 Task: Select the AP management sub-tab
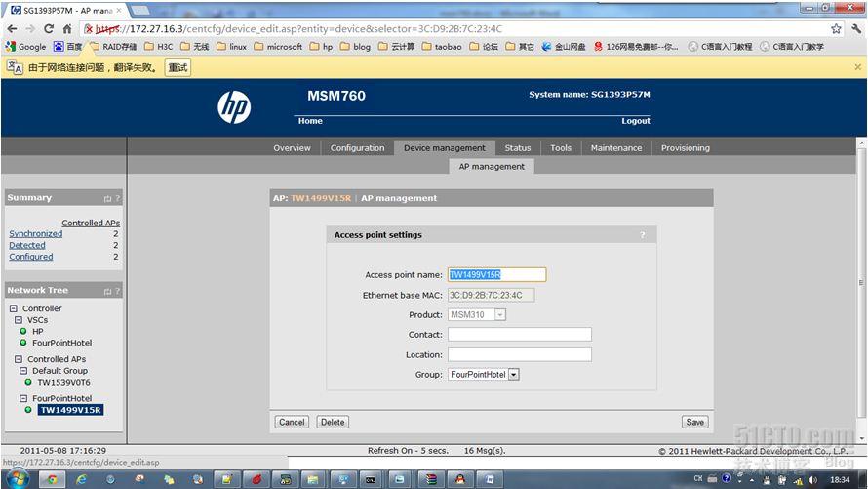[492, 166]
